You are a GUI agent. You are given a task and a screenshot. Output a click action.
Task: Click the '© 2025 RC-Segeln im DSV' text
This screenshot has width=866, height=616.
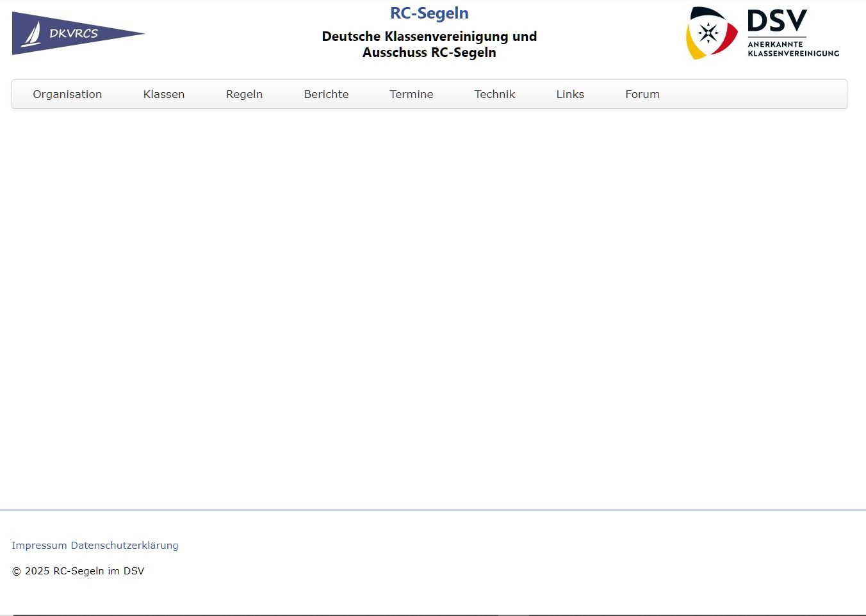pos(78,571)
